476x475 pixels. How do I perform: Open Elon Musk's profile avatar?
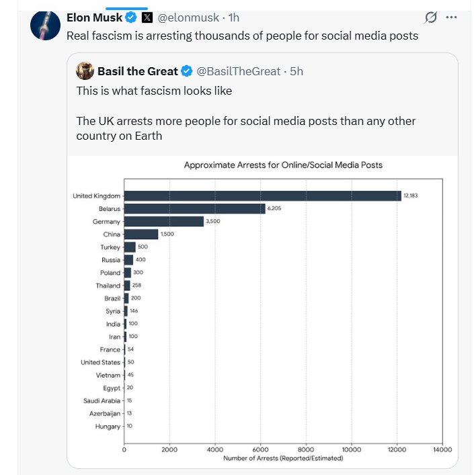tap(45, 26)
